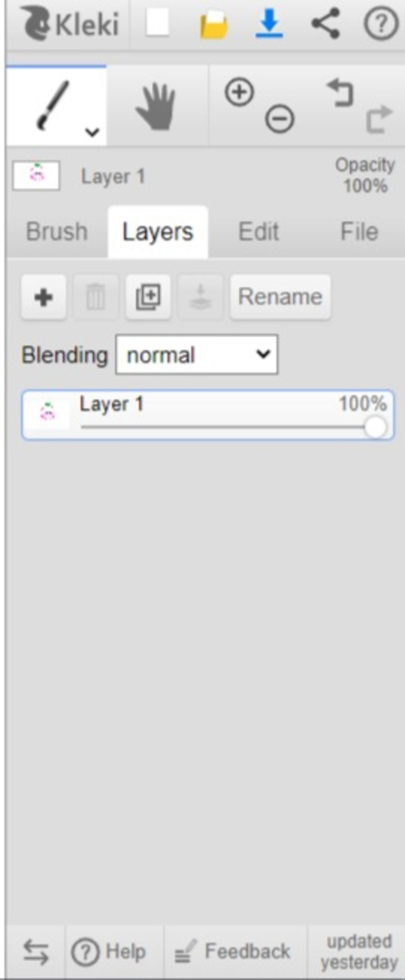
Task: Select the Hand pan tool
Action: [x=156, y=106]
